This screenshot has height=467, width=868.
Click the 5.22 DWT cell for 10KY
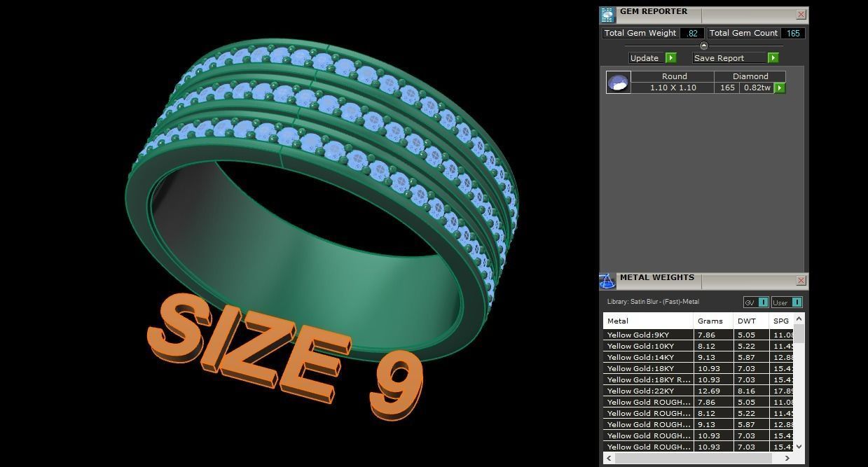751,346
